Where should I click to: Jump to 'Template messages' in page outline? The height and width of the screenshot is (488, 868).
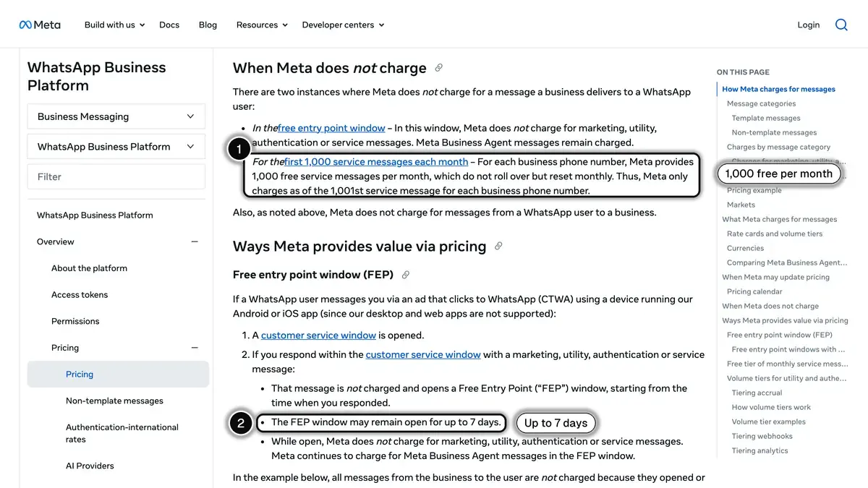tap(766, 118)
